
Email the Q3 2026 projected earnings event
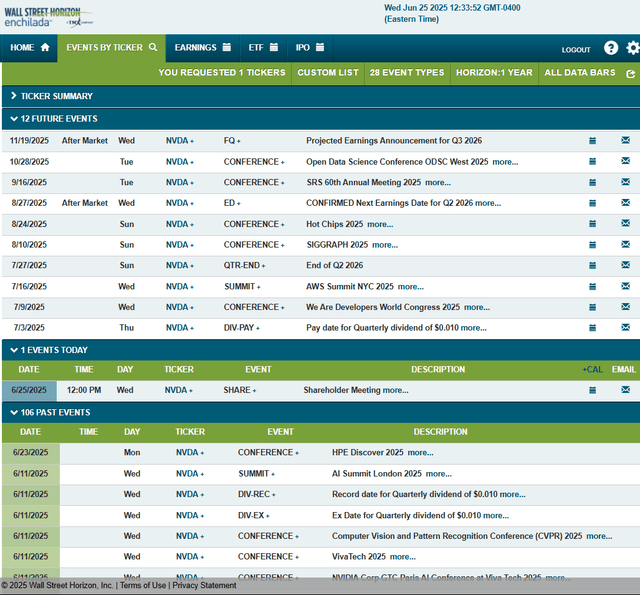[625, 141]
